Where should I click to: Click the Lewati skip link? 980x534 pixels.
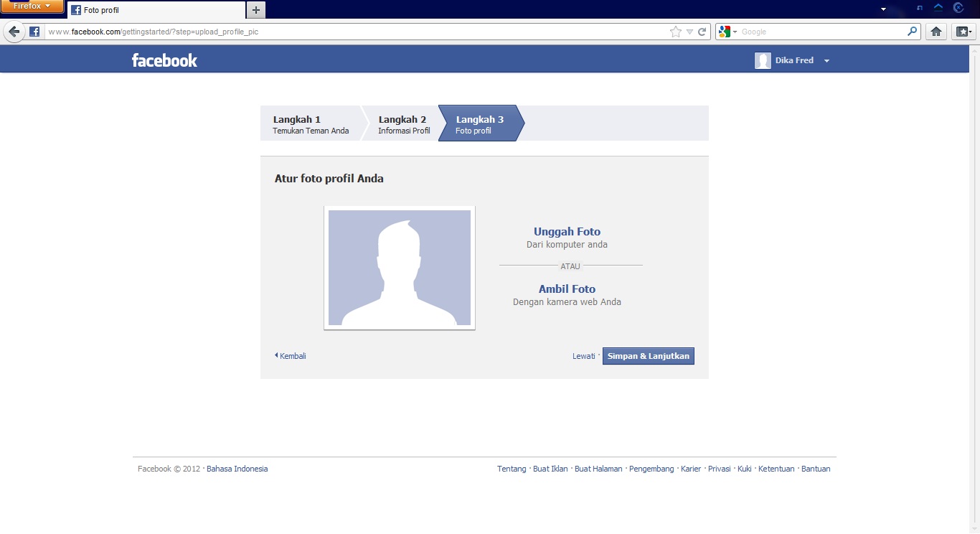[583, 356]
